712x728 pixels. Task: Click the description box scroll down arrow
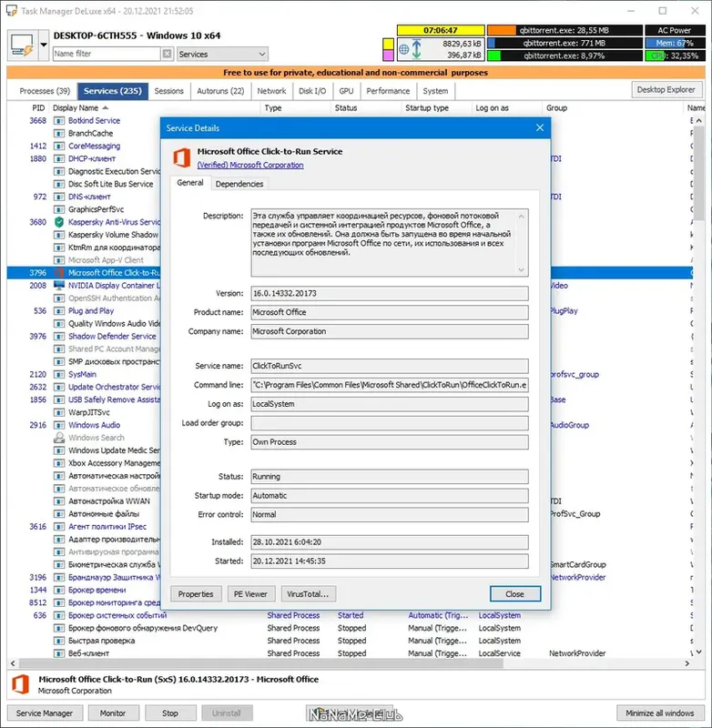pyautogui.click(x=521, y=269)
